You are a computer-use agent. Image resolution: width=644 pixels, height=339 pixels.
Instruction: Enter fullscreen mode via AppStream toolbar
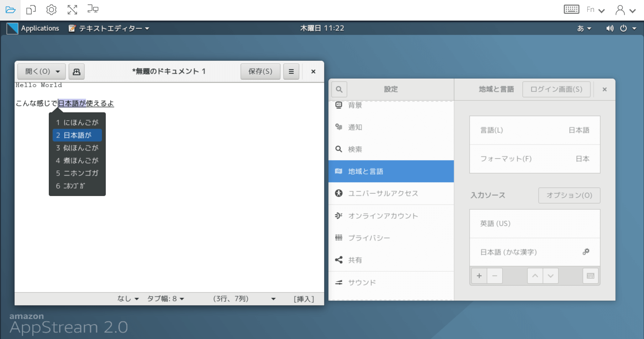(x=72, y=9)
